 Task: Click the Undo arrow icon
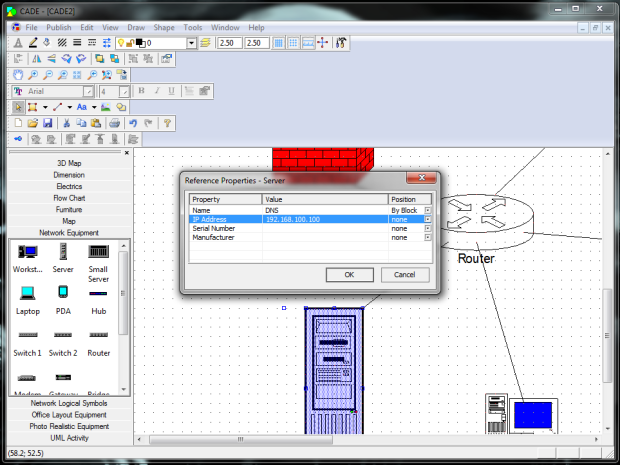point(133,123)
